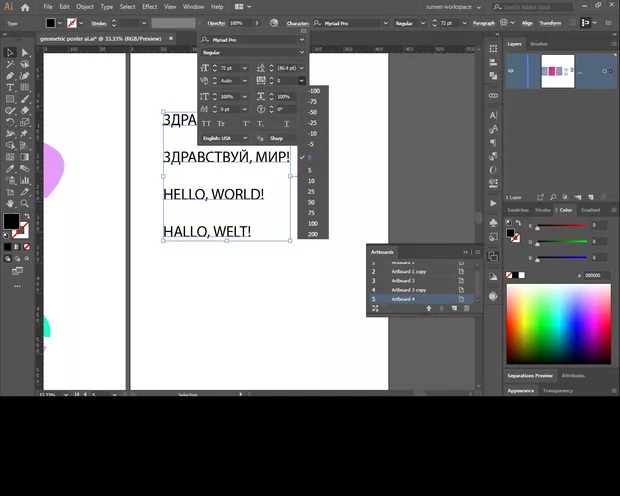Select the Lasso tool
The image size is (620, 496).
pyautogui.click(x=25, y=64)
